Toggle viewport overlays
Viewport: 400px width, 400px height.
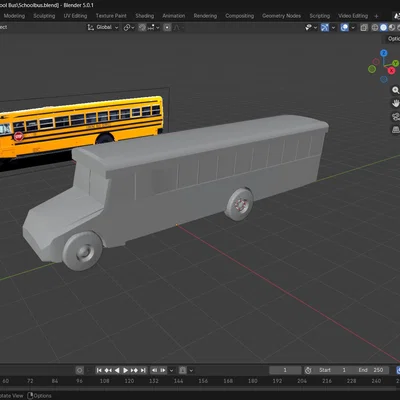point(345,28)
